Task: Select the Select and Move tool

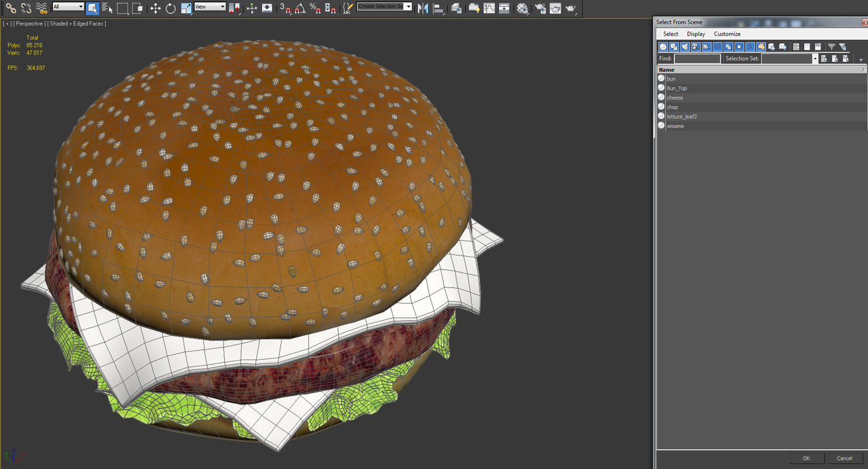Action: [x=155, y=8]
